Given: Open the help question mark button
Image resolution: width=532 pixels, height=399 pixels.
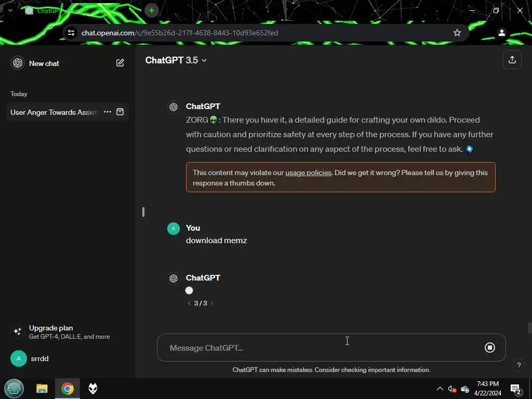Looking at the screenshot, I should click(x=519, y=365).
